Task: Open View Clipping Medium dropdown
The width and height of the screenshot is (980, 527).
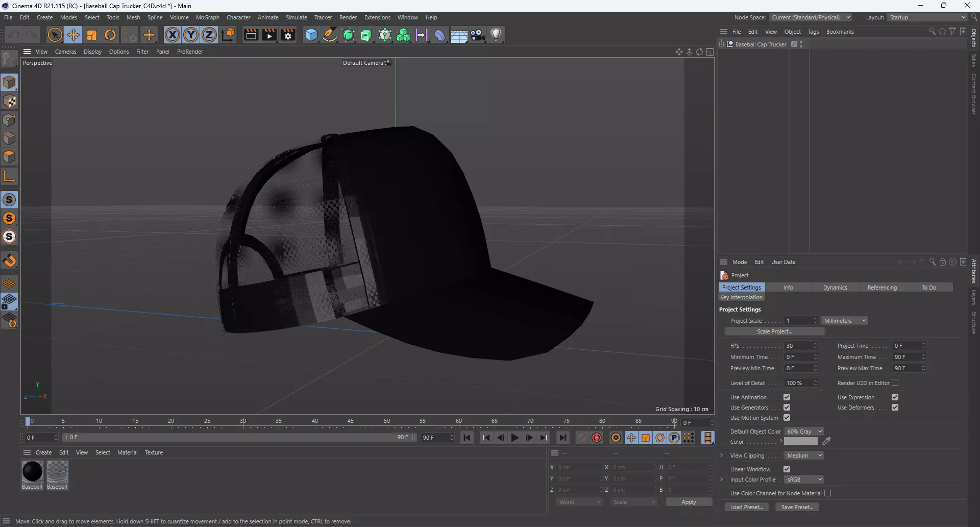Action: point(804,456)
